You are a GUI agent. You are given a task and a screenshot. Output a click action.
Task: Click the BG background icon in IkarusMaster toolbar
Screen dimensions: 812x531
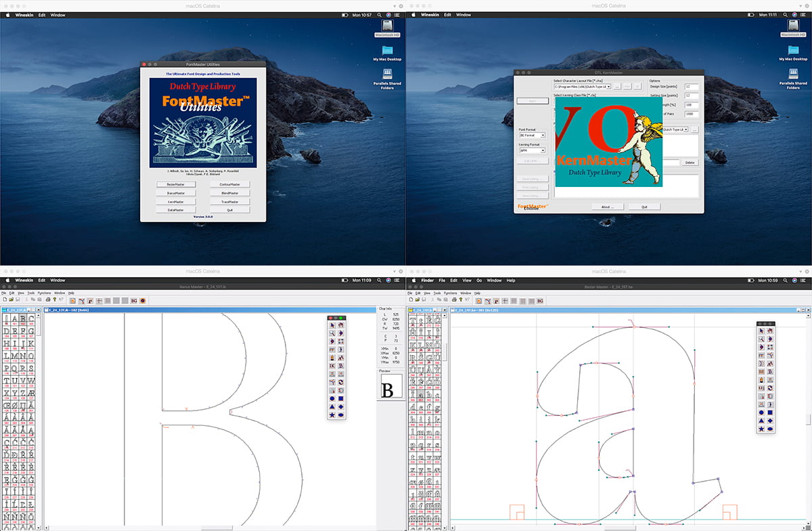point(134,300)
